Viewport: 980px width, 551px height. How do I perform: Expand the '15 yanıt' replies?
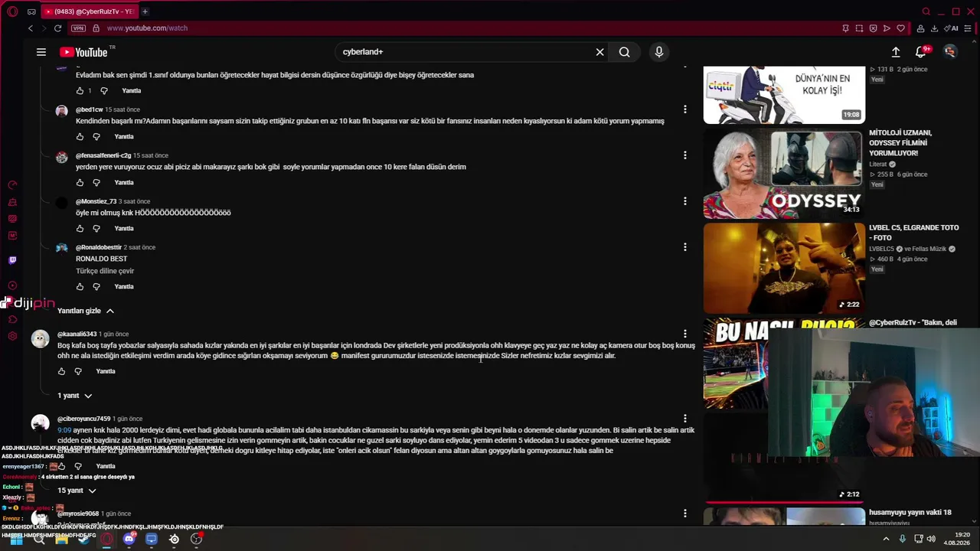77,491
